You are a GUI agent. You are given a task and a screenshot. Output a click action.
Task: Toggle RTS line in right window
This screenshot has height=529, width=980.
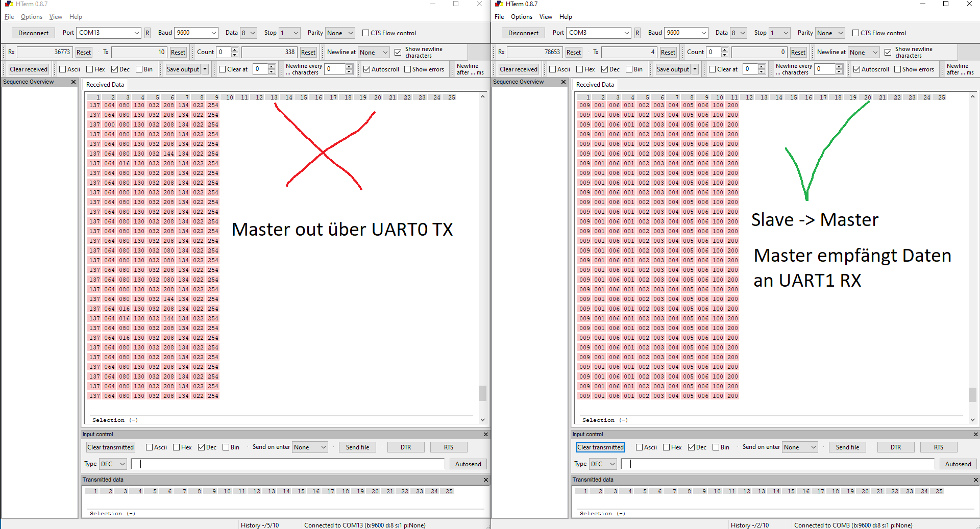click(x=939, y=447)
